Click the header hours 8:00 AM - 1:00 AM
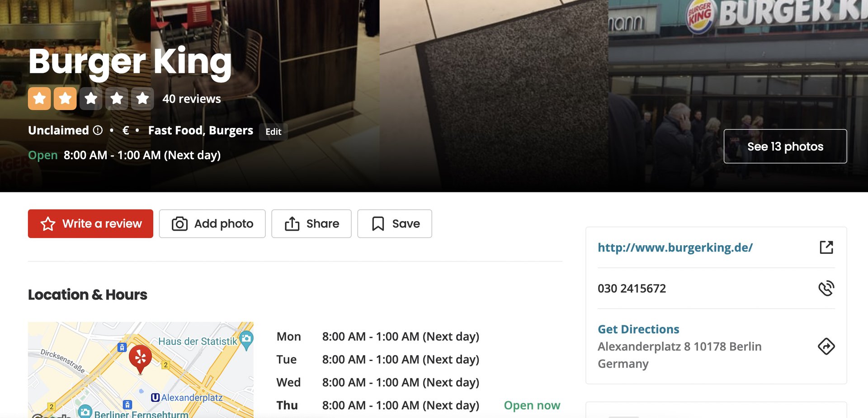The width and height of the screenshot is (868, 418). 142,155
